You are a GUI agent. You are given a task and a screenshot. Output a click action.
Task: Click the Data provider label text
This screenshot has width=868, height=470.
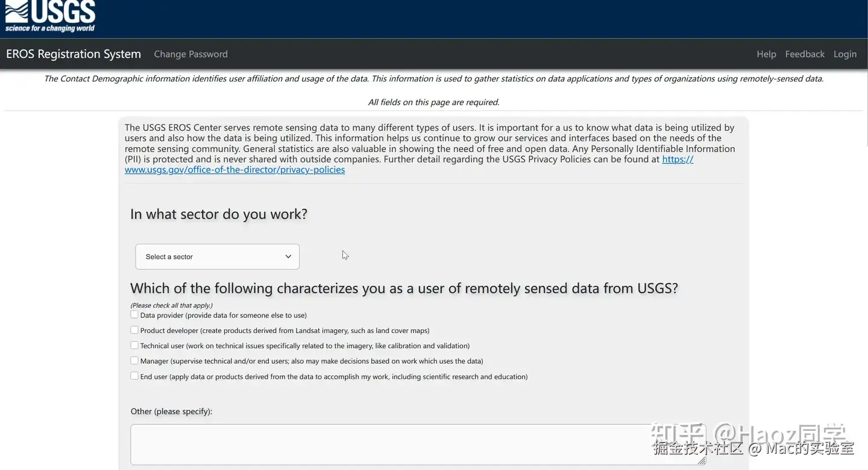tap(223, 315)
